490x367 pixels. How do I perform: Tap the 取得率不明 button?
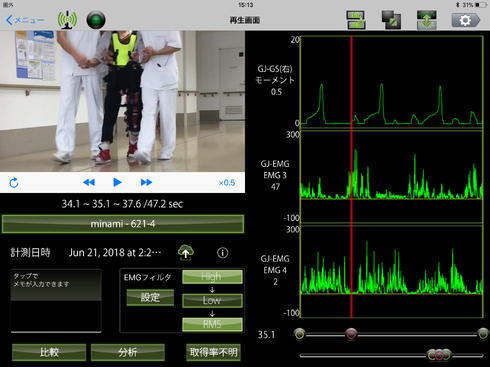(x=213, y=352)
